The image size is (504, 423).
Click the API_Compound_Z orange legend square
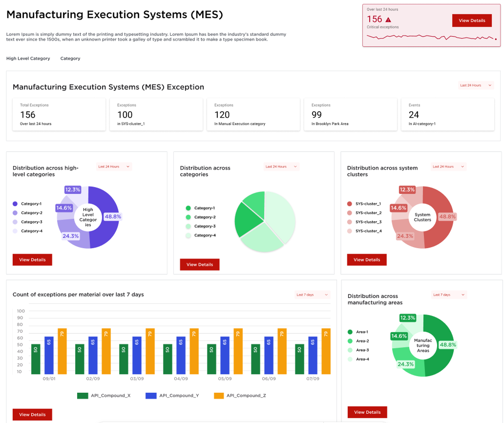point(219,396)
